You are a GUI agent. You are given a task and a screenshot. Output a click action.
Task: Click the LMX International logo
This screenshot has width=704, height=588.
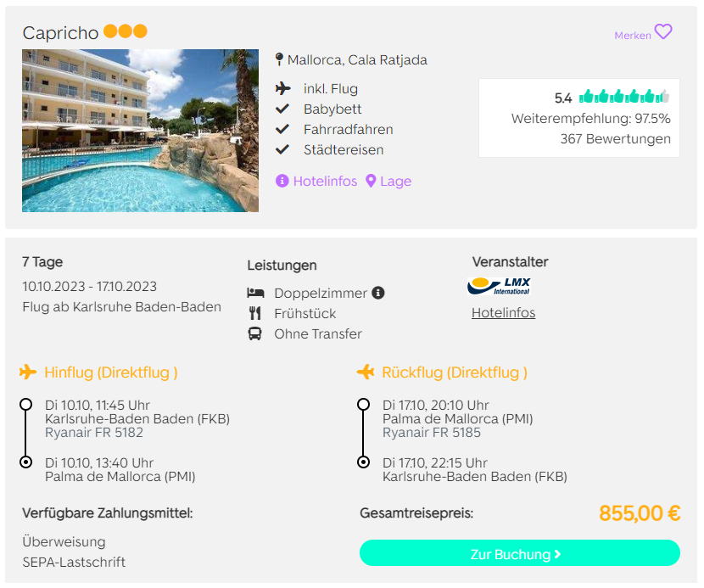[499, 286]
